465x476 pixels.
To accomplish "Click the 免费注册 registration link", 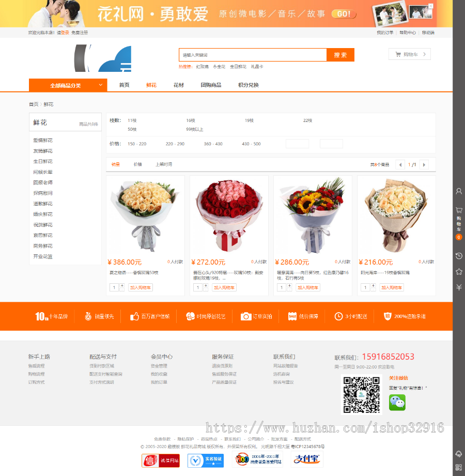I will pos(81,31).
